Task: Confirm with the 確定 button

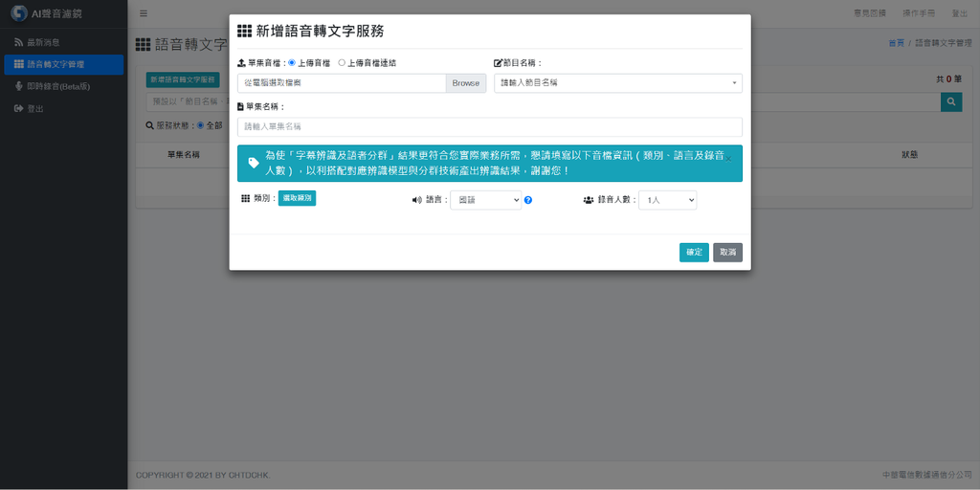Action: coord(694,253)
